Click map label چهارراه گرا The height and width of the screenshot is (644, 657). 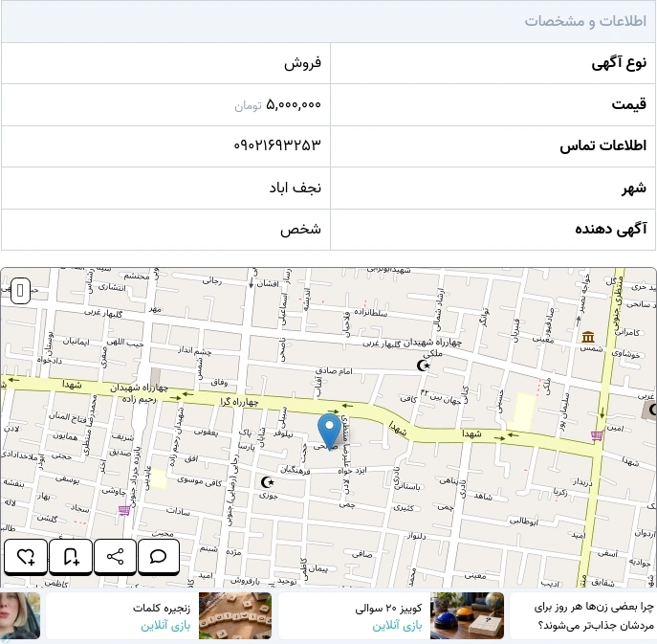pos(239,403)
